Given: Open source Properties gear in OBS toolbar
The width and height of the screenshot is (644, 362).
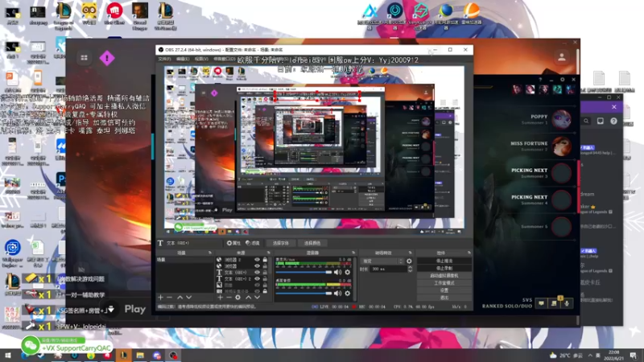Looking at the screenshot, I should tap(233, 243).
